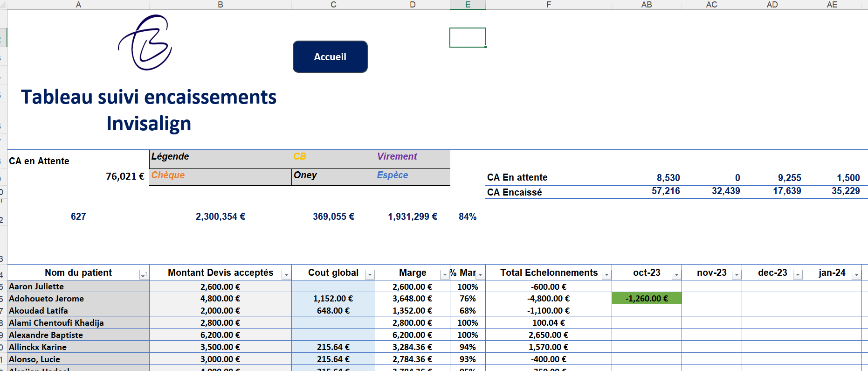Expand the dec-23 filter arrow
This screenshot has height=371, width=868.
pyautogui.click(x=797, y=275)
